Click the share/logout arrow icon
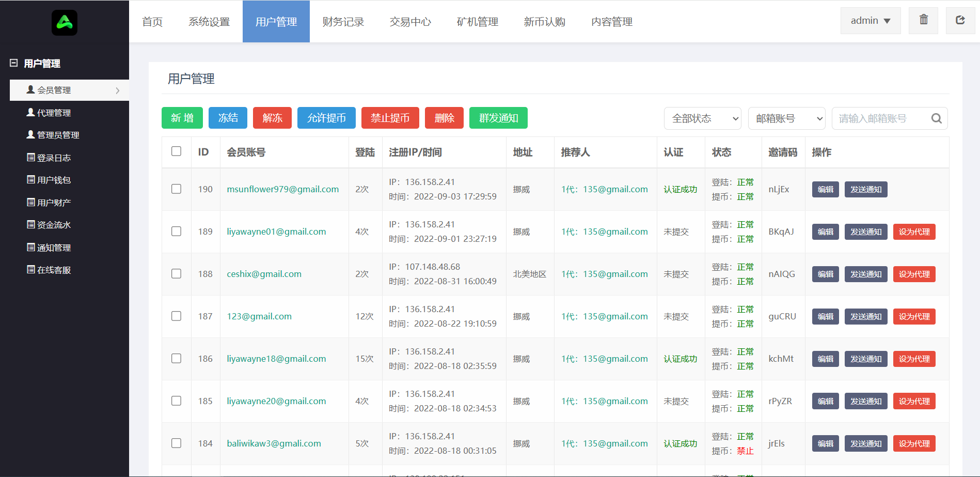The height and width of the screenshot is (477, 980). 960,20
